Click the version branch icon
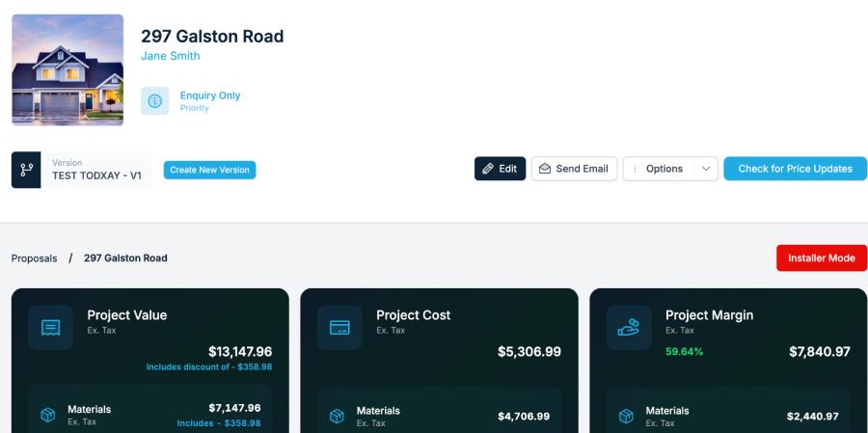Screen dimensions: 868x433 (26, 170)
